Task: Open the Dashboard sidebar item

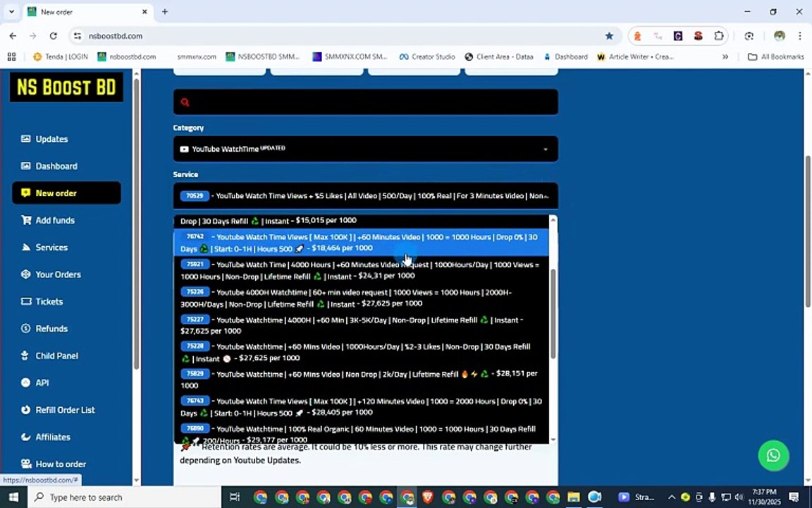Action: tap(56, 166)
